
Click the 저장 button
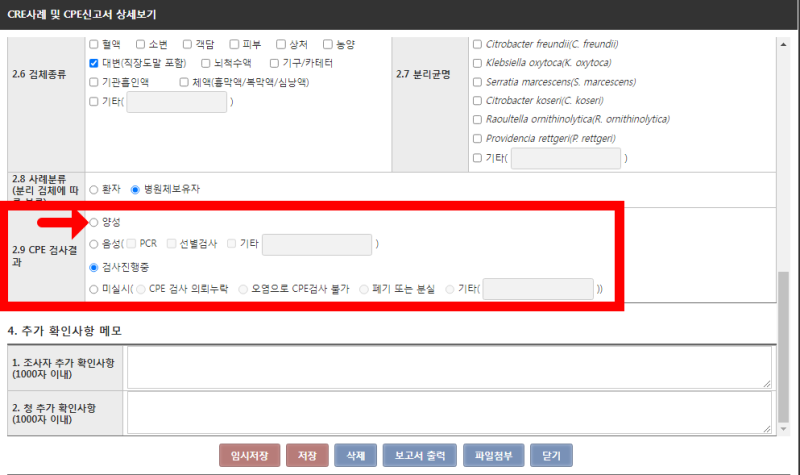tap(307, 456)
